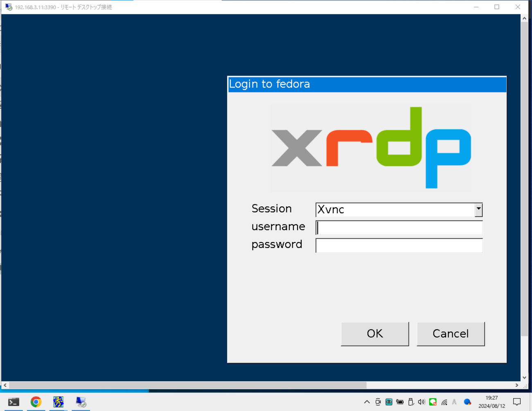Focus the password input field
This screenshot has height=411, width=532.
399,245
